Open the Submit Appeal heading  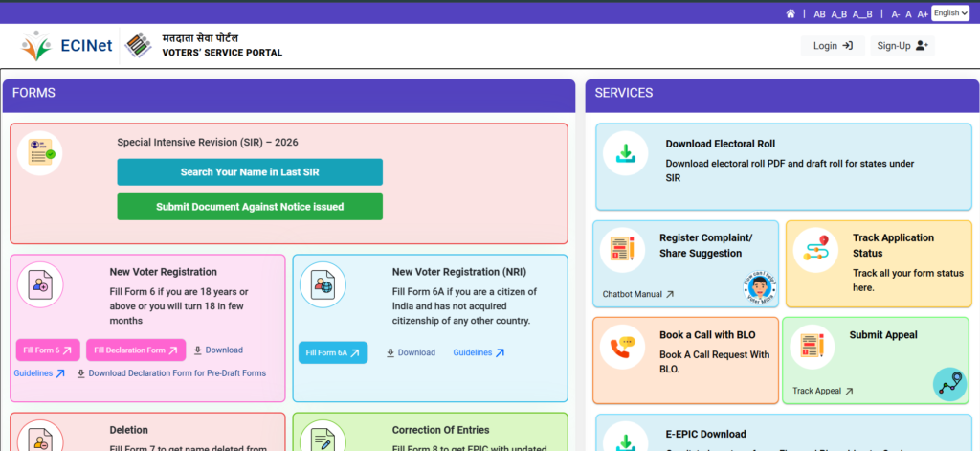883,334
